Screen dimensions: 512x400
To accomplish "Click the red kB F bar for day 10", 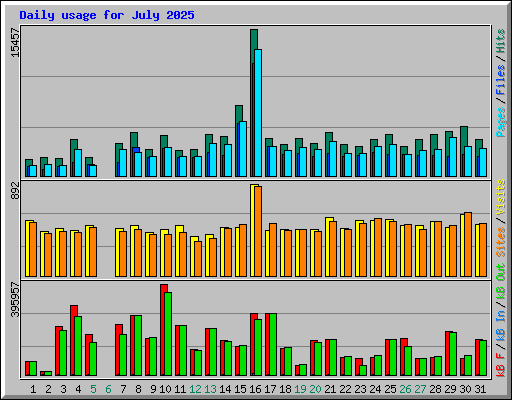I will point(163,330).
